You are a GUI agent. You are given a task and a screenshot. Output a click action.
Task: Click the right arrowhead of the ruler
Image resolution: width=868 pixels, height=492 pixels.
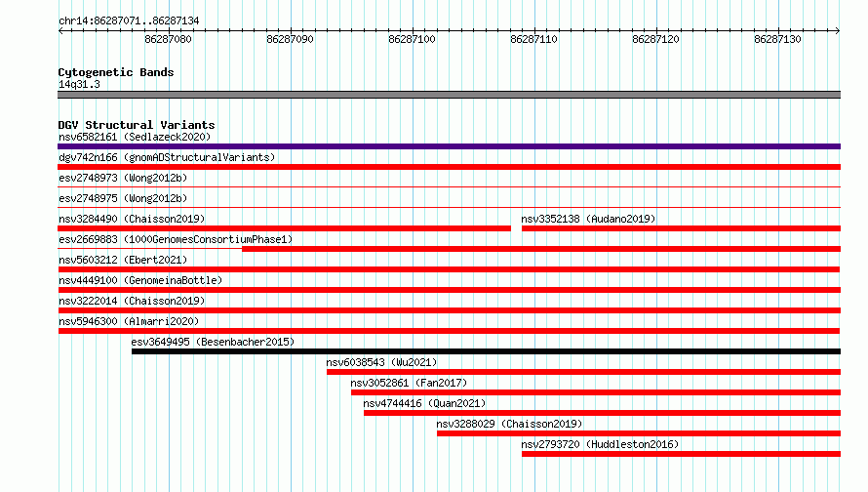pos(838,30)
